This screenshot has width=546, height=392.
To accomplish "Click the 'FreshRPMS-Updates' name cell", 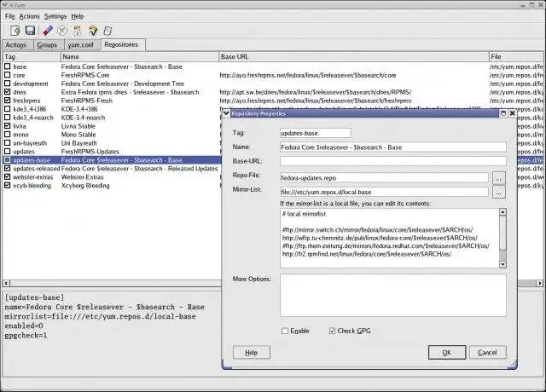I will pyautogui.click(x=90, y=152).
